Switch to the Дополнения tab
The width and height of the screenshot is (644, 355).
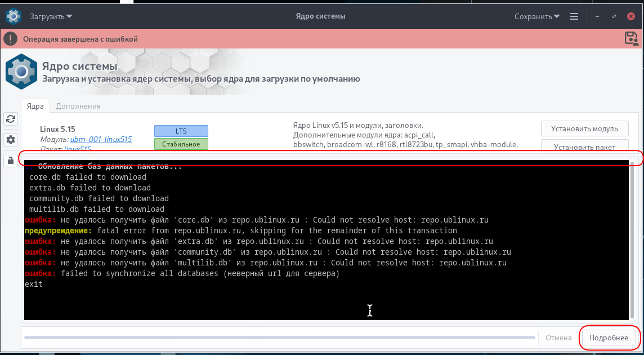click(x=78, y=106)
